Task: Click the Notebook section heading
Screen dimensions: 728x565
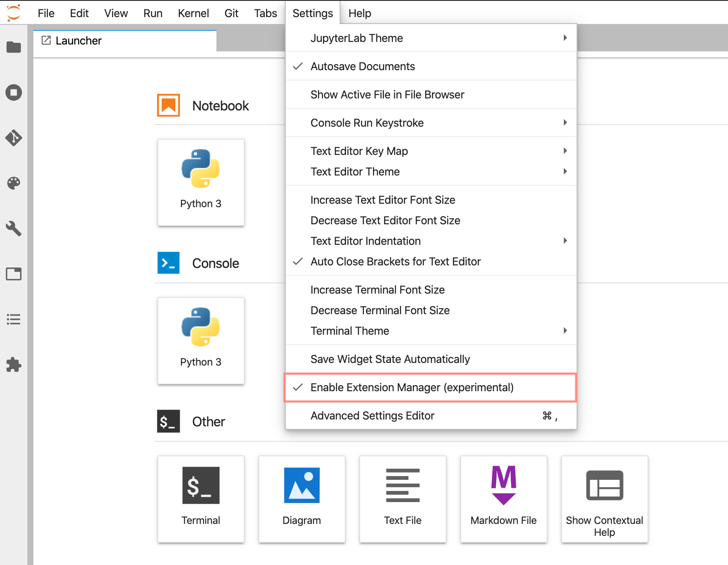Action: pos(221,106)
